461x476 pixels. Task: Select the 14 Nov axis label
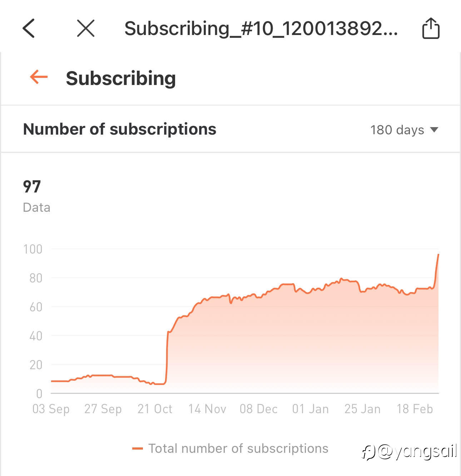click(207, 409)
